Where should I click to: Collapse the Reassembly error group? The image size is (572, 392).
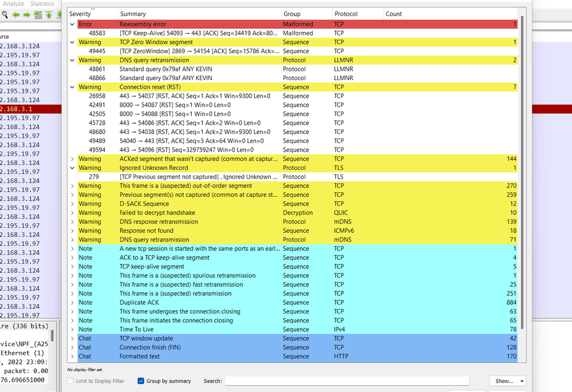(72, 24)
